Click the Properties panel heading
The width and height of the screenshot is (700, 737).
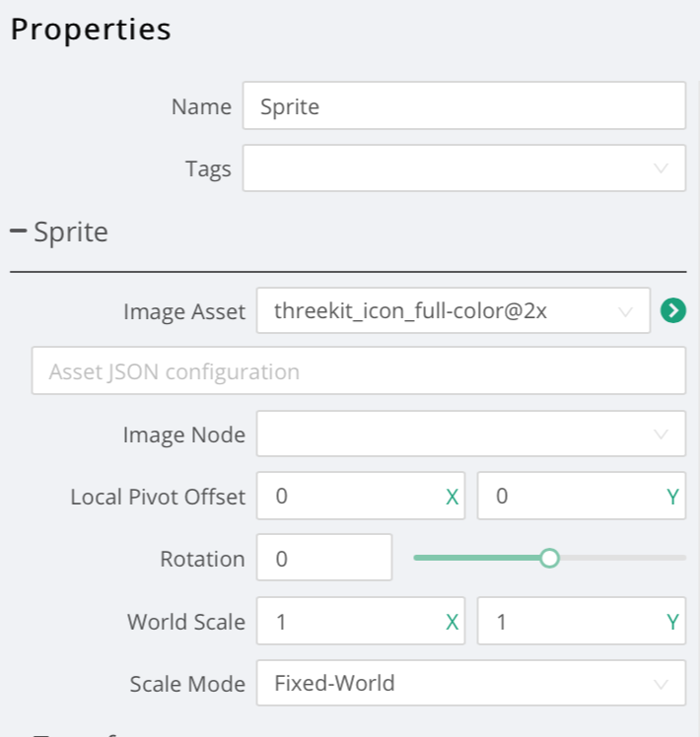coord(91,30)
